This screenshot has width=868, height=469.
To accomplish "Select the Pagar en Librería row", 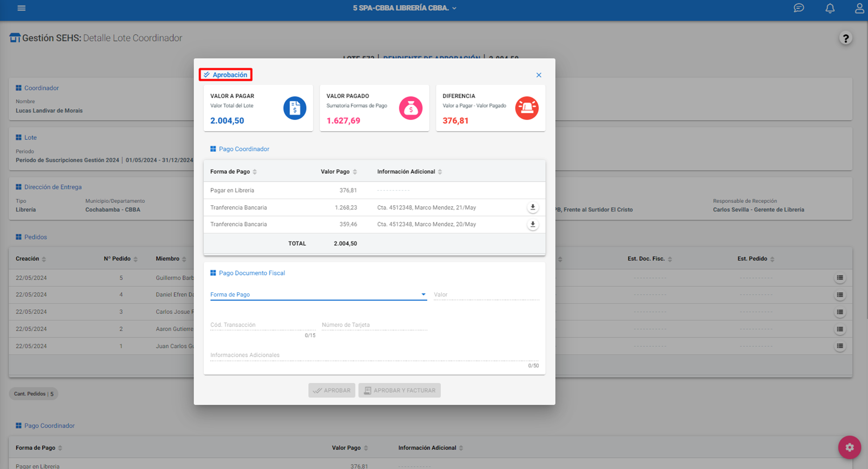I will tap(374, 190).
